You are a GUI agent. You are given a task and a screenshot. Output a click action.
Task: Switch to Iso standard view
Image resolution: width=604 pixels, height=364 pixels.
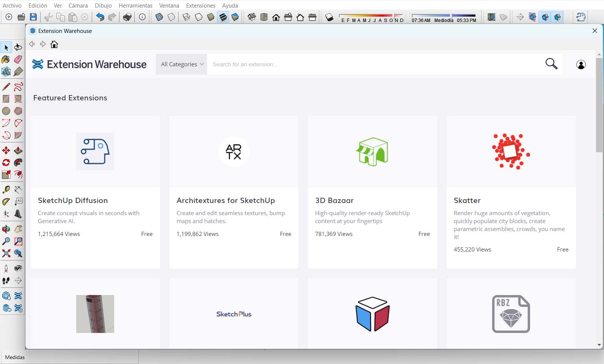[252, 17]
